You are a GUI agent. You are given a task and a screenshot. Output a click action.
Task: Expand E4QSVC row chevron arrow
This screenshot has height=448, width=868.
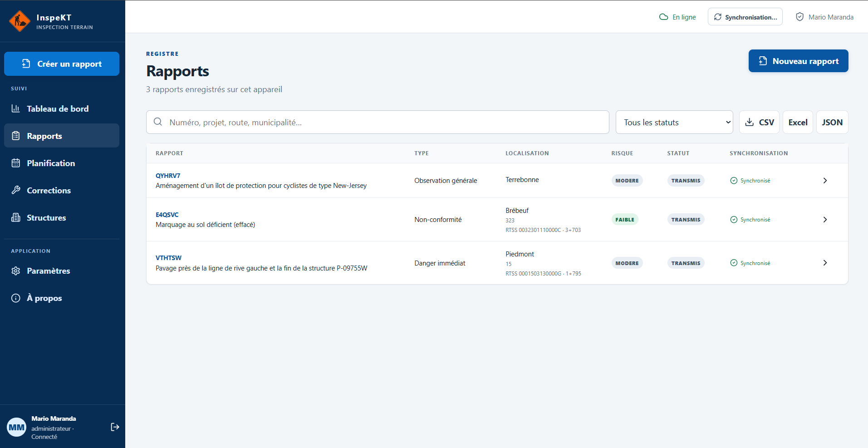coord(825,220)
